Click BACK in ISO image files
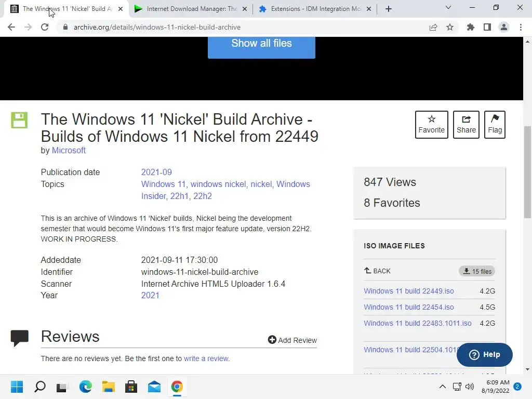This screenshot has height=399, width=532. 377,271
